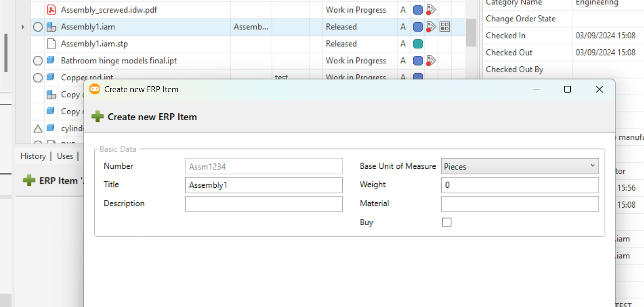Click the Number field showing Assm1234
644x307 pixels.
264,167
